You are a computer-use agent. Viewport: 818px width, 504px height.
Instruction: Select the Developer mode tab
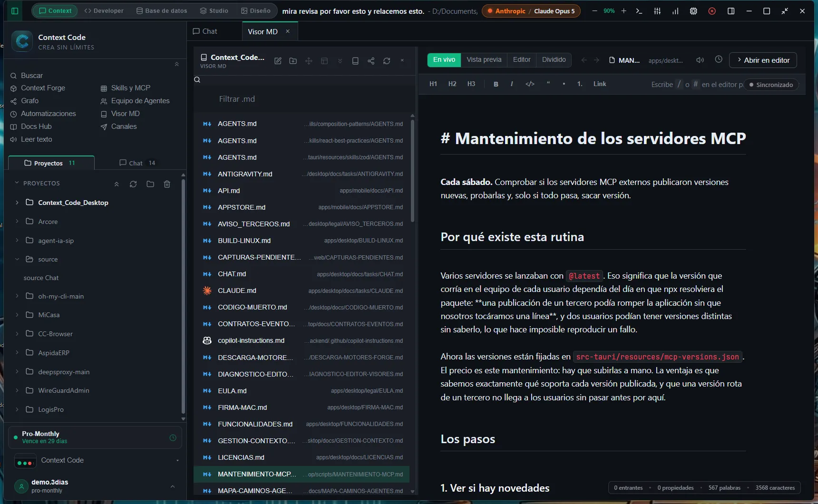(x=104, y=10)
